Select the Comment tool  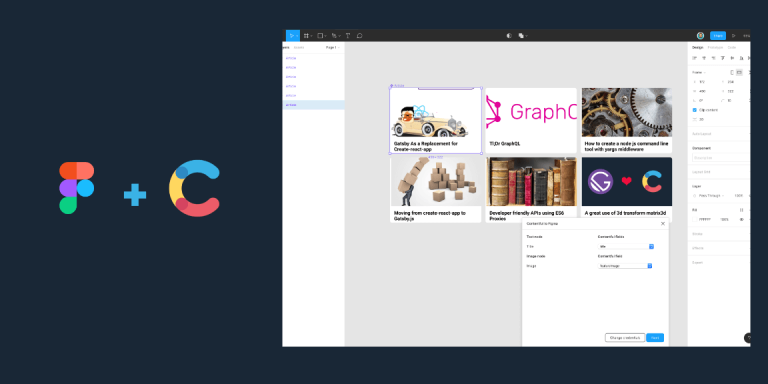360,36
